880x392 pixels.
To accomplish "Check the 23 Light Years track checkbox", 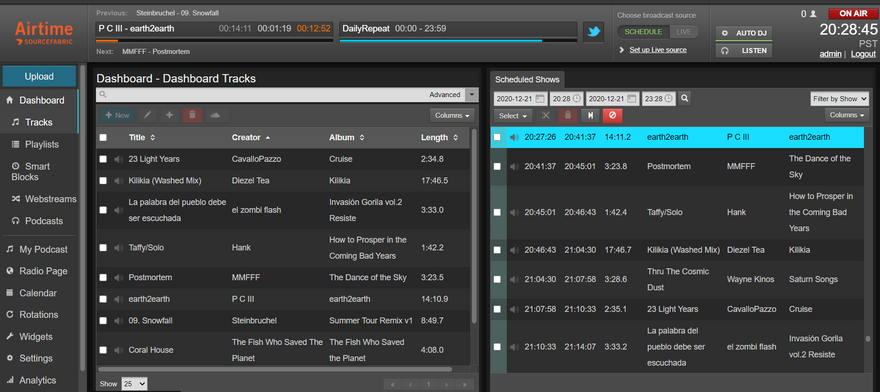I will 103,159.
